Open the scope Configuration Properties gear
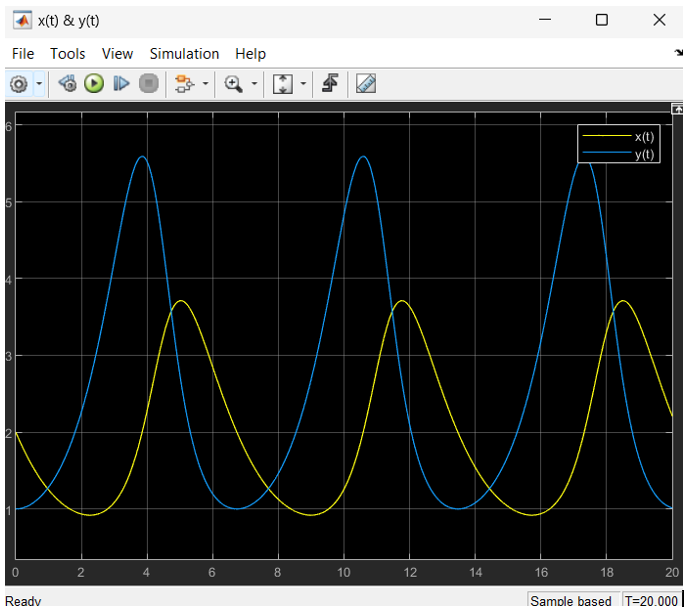687x616 pixels. coord(18,84)
